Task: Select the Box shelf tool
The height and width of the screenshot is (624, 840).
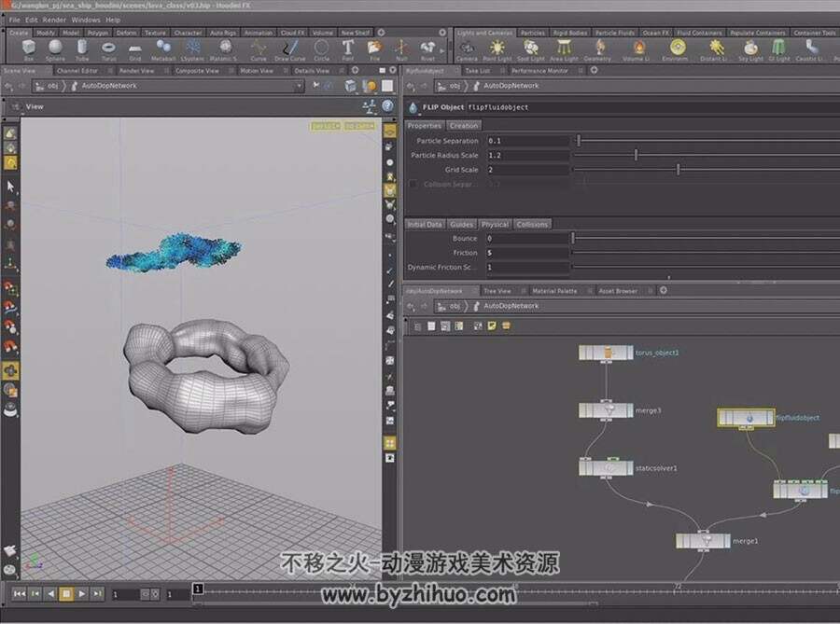Action: pos(28,50)
